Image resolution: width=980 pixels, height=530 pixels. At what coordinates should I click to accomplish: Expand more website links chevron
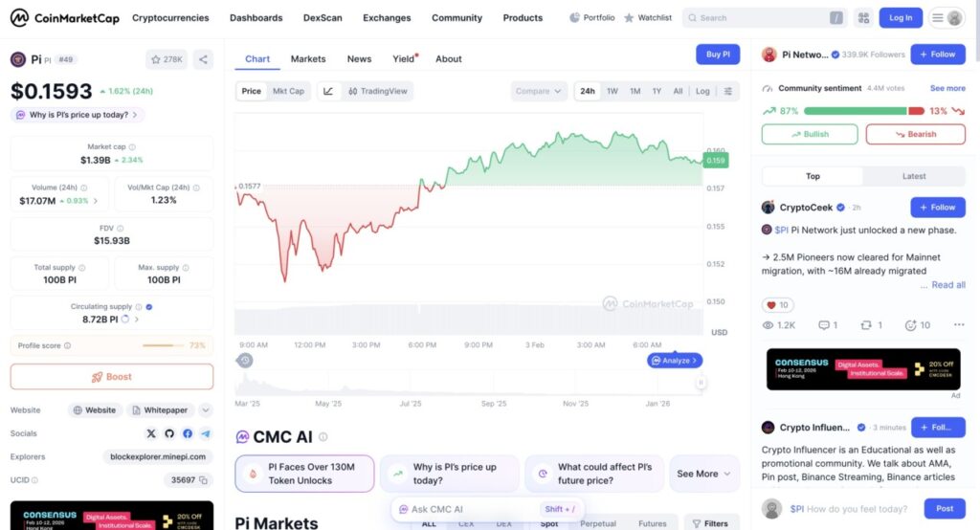coord(205,410)
